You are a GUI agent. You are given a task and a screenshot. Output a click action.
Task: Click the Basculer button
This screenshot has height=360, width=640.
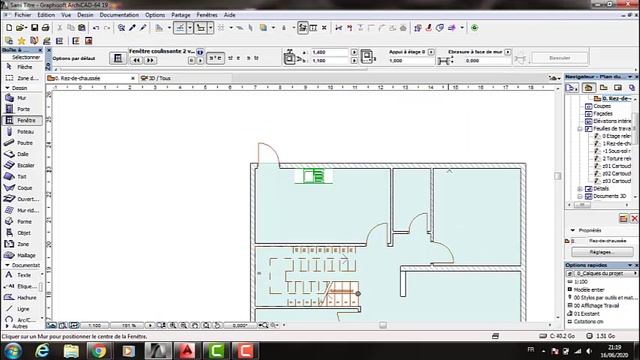pyautogui.click(x=560, y=58)
